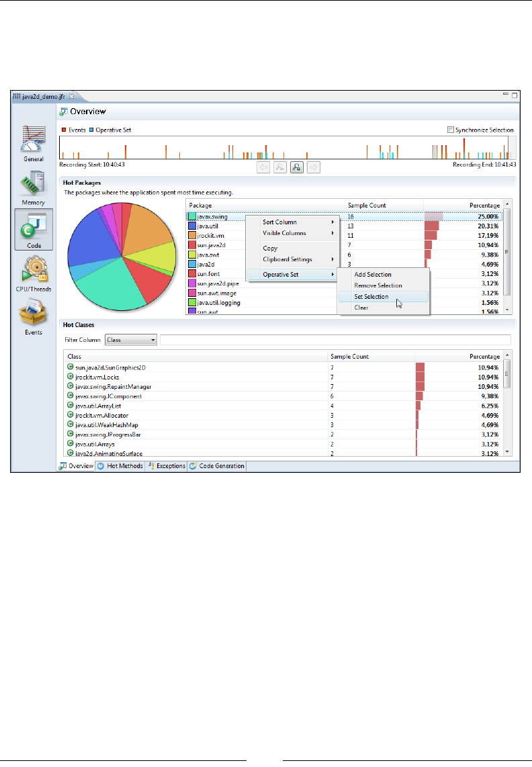Expand the Visible Columns submenu
This screenshot has height=767, width=532.
click(x=293, y=233)
